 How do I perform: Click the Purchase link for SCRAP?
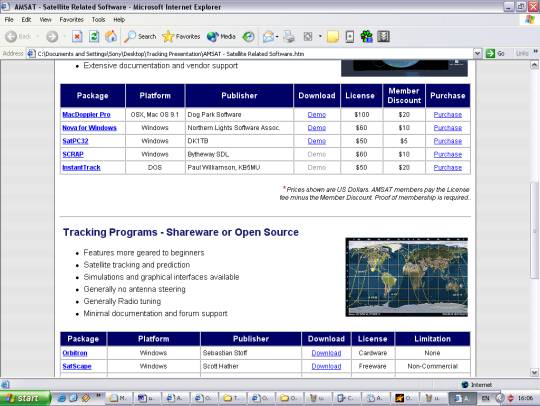[448, 154]
